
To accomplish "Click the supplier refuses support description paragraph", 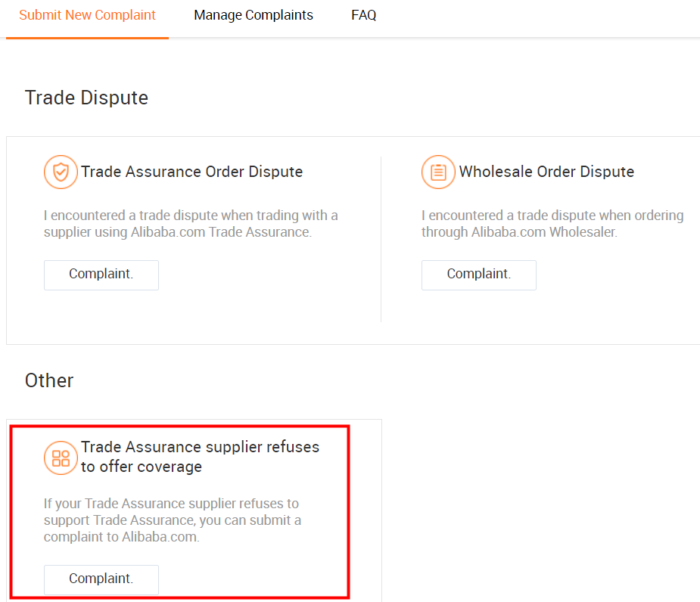I will click(x=173, y=520).
